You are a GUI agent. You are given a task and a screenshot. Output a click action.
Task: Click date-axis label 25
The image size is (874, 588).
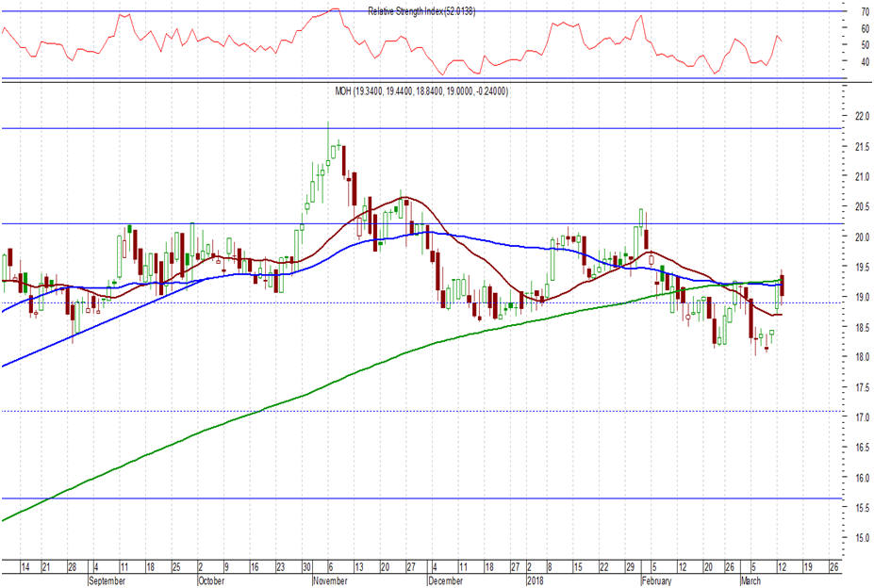click(x=176, y=567)
